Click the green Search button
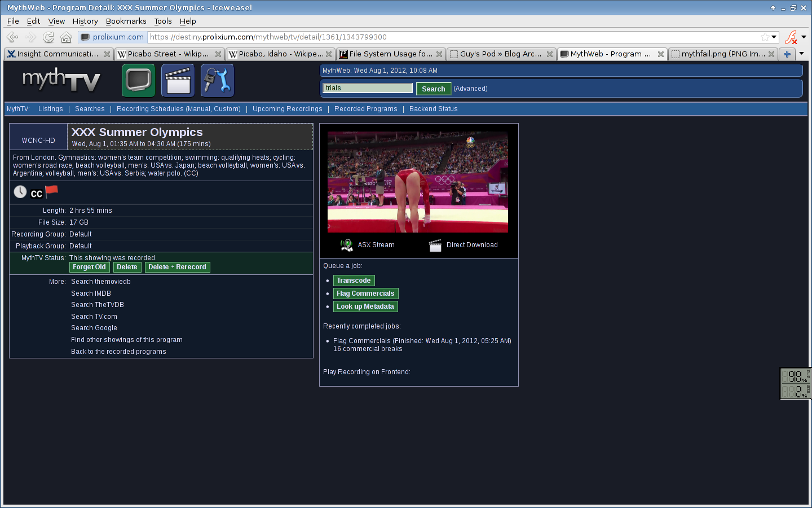The height and width of the screenshot is (508, 812). pos(433,89)
